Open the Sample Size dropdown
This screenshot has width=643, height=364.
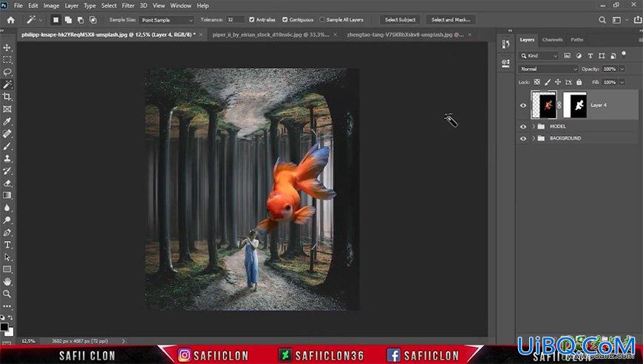click(166, 20)
